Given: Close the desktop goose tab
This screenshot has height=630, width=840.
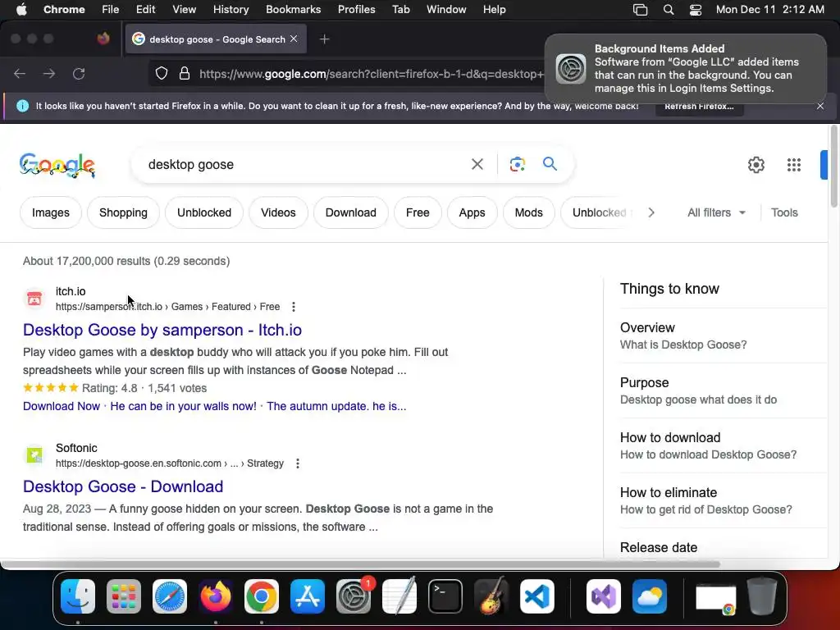Looking at the screenshot, I should 294,39.
